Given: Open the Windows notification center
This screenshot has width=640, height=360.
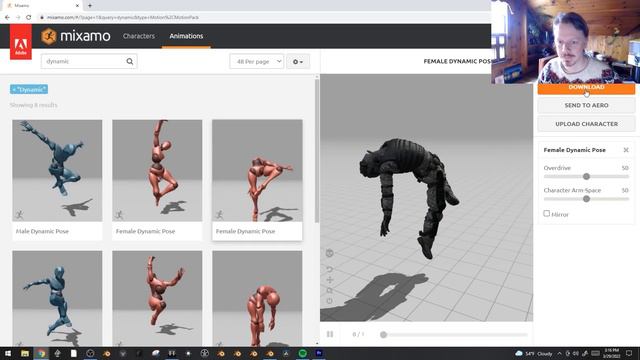Looking at the screenshot, I should point(629,353).
